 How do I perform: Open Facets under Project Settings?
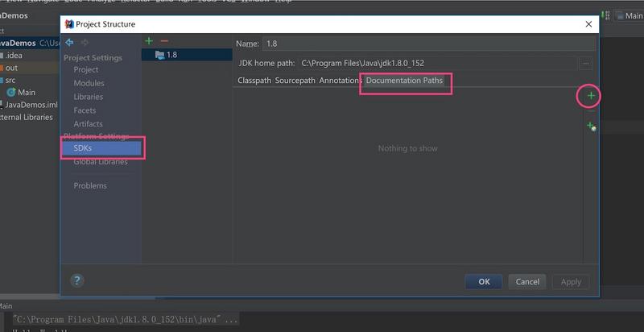coord(85,110)
